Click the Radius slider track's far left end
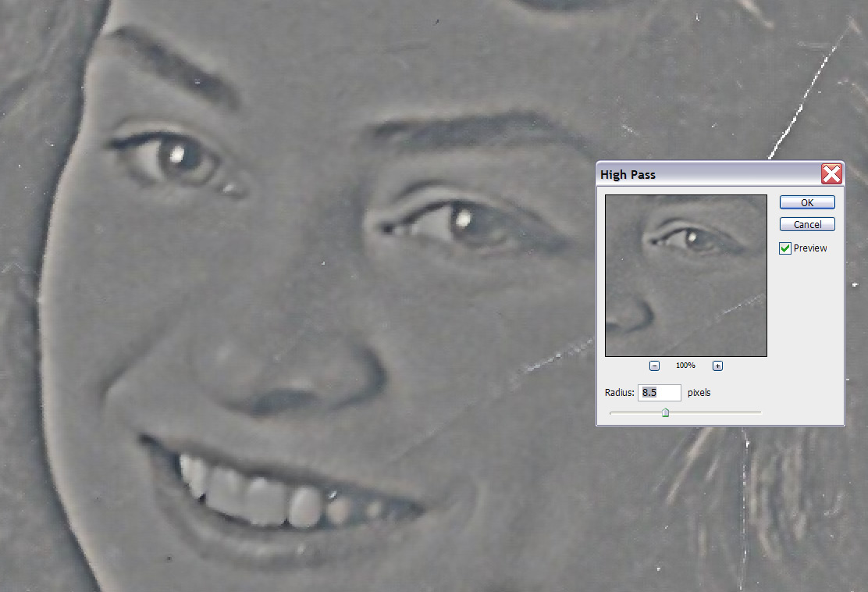 [x=612, y=412]
